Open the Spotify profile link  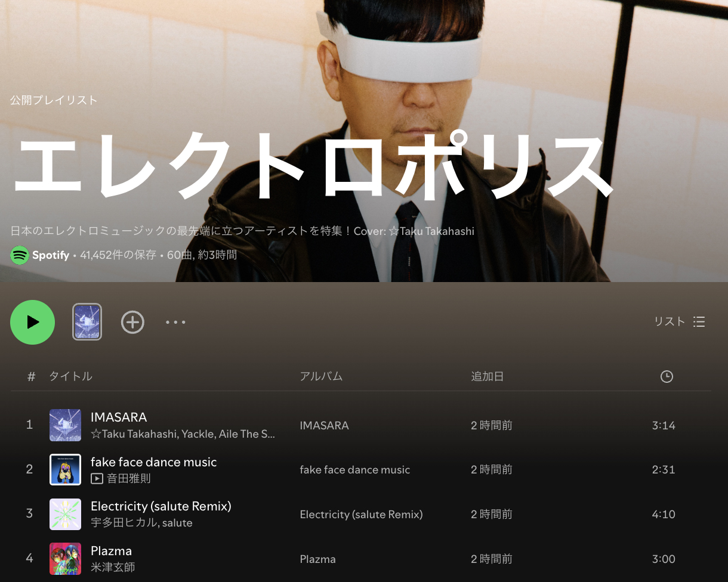(51, 255)
